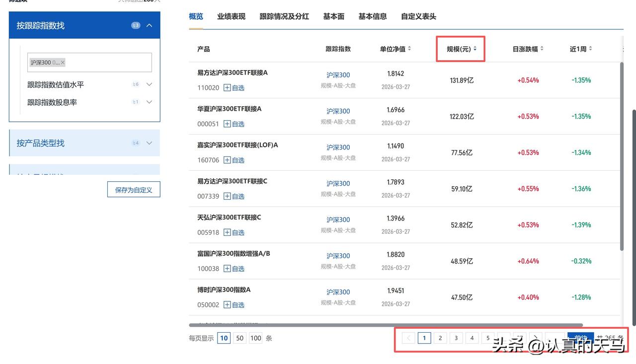This screenshot has height=364, width=636.
Task: Click the horizontal table scrollbar
Action: click(x=386, y=325)
